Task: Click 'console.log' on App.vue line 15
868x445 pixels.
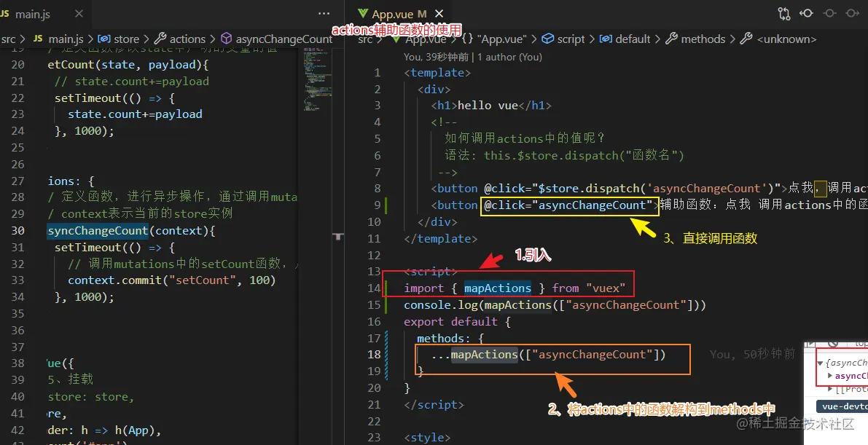Action: 441,305
